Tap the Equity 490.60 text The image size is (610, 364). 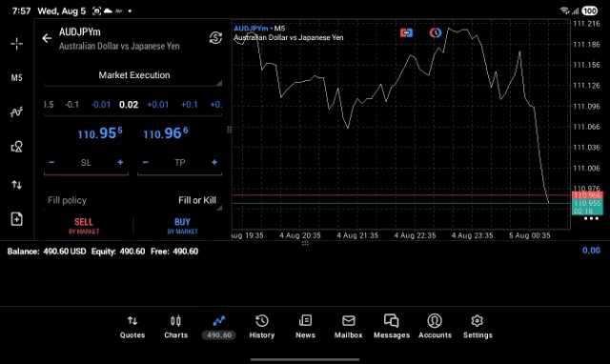[118, 252]
